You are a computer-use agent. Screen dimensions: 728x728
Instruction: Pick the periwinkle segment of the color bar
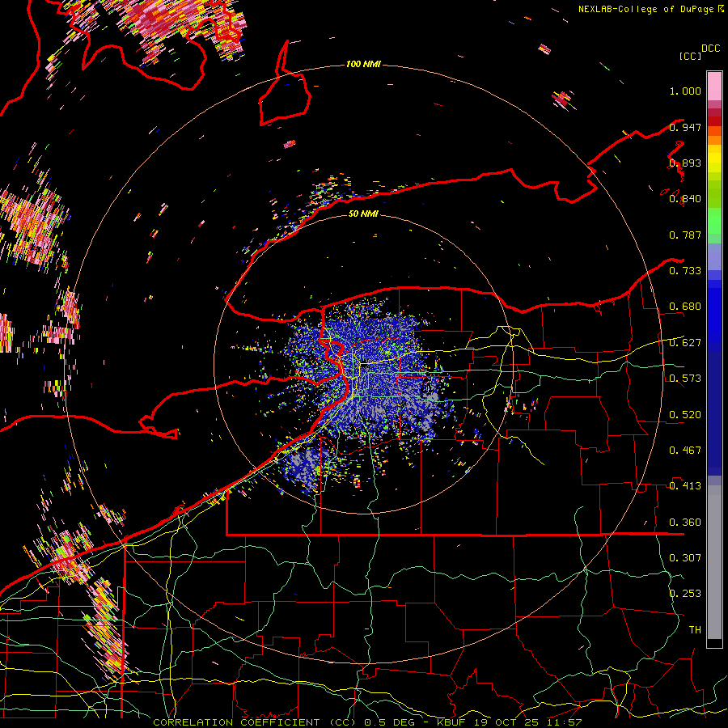click(x=714, y=256)
